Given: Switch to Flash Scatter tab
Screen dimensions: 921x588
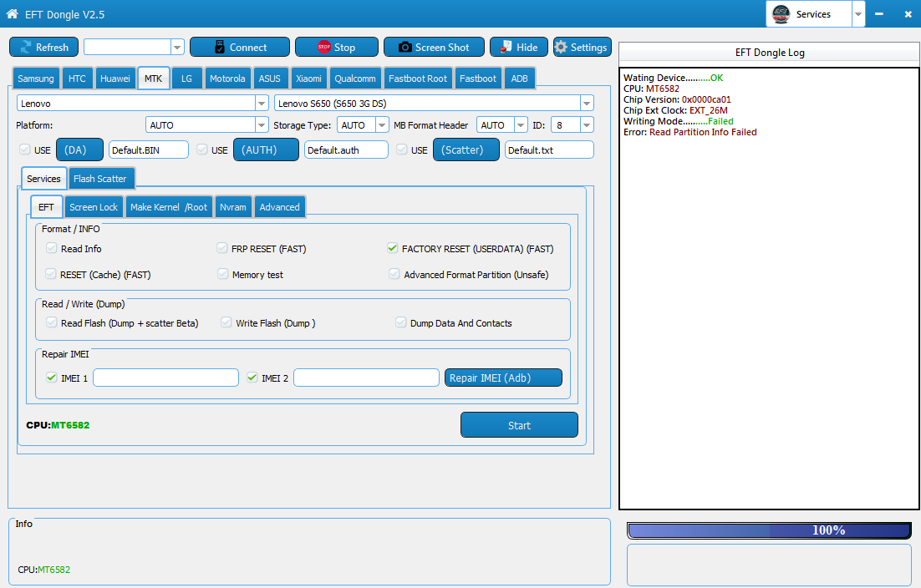Looking at the screenshot, I should (x=100, y=179).
